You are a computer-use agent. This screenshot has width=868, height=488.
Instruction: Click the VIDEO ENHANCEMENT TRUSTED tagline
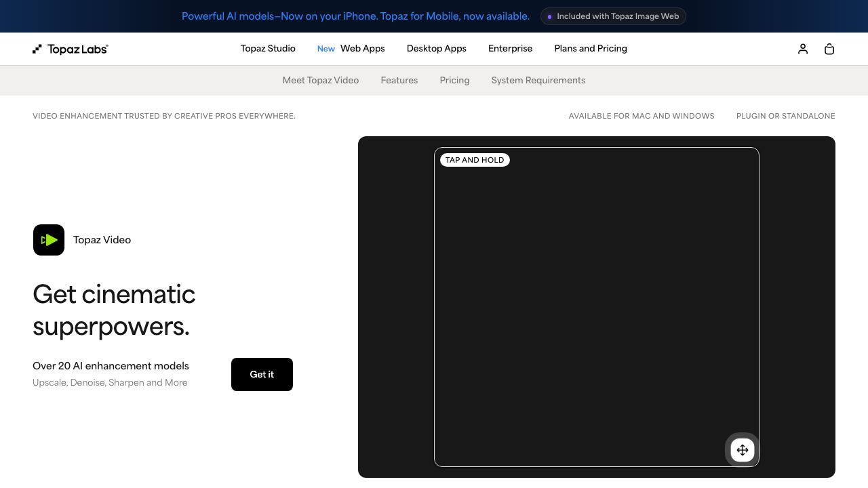164,116
